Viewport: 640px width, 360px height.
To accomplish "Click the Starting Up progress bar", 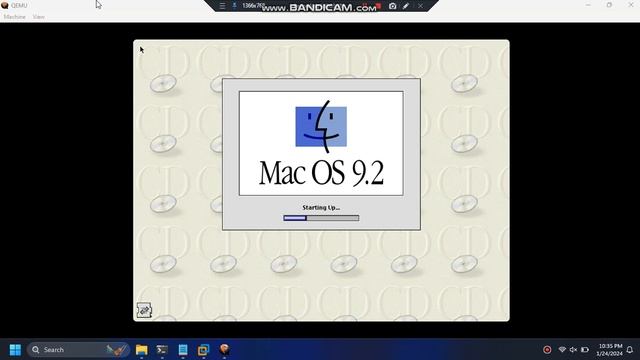I will (321, 218).
